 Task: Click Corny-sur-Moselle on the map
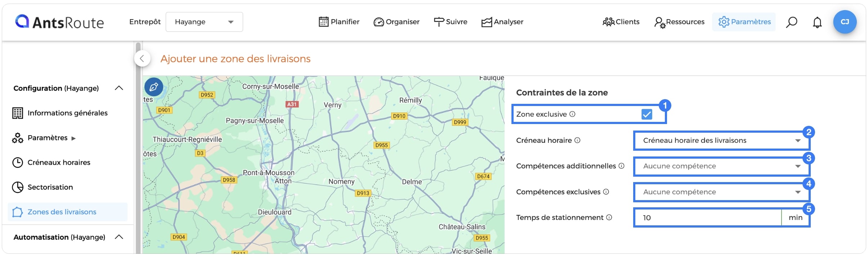[270, 87]
